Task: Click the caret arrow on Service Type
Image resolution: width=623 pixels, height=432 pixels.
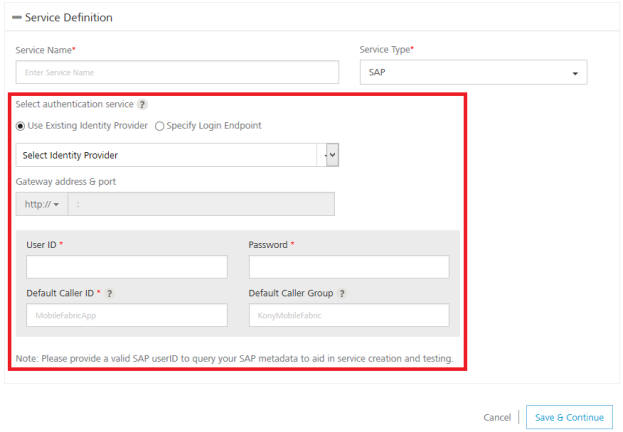Action: 575,73
